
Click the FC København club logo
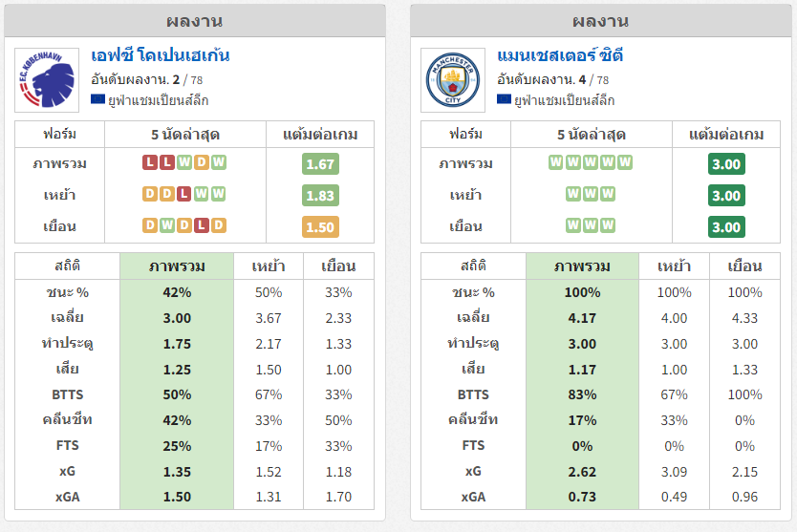click(47, 80)
